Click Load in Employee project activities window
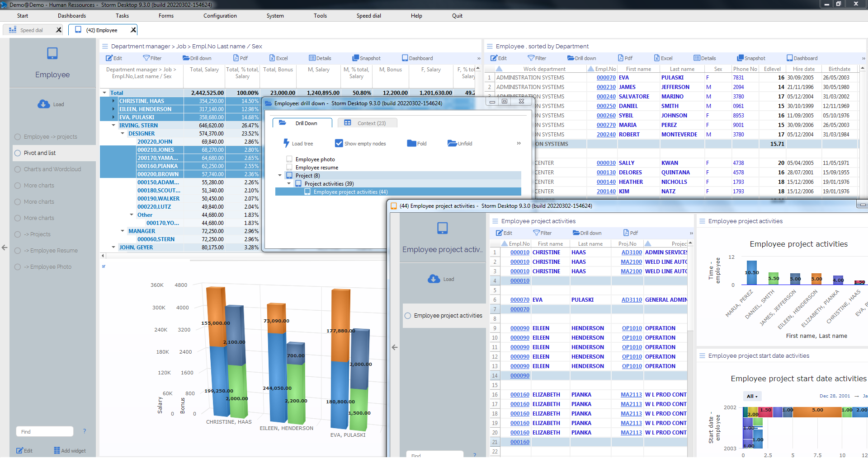This screenshot has width=868, height=458. 441,279
